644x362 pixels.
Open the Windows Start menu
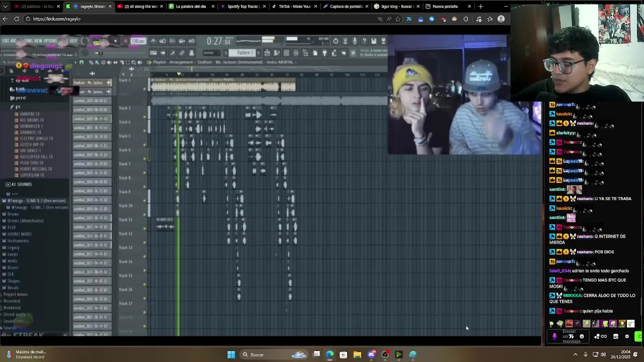click(231, 354)
